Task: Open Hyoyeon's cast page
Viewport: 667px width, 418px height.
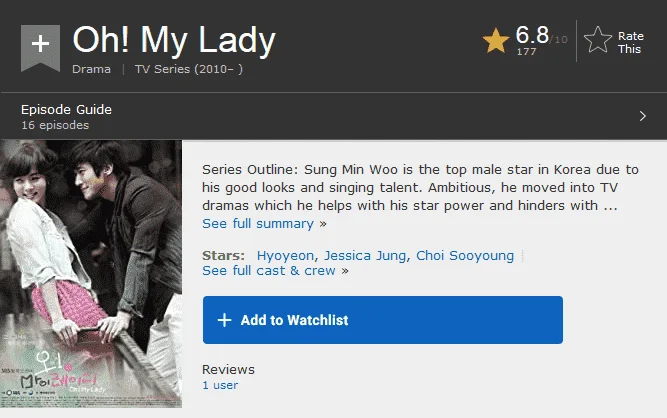Action: tap(285, 256)
